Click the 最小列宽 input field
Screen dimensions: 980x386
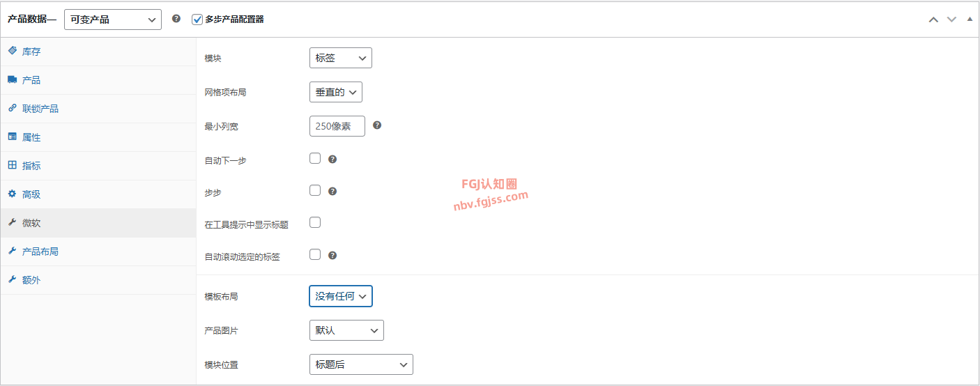pyautogui.click(x=337, y=126)
